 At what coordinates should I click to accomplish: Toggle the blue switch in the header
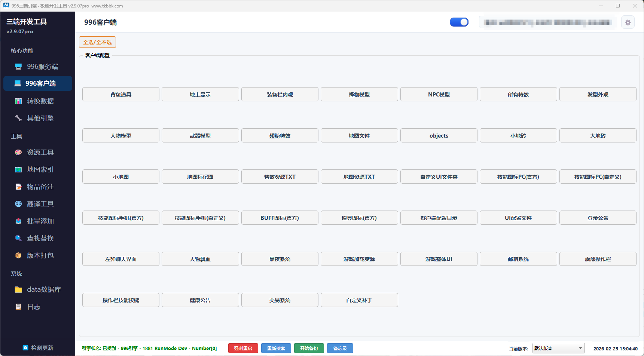point(459,22)
